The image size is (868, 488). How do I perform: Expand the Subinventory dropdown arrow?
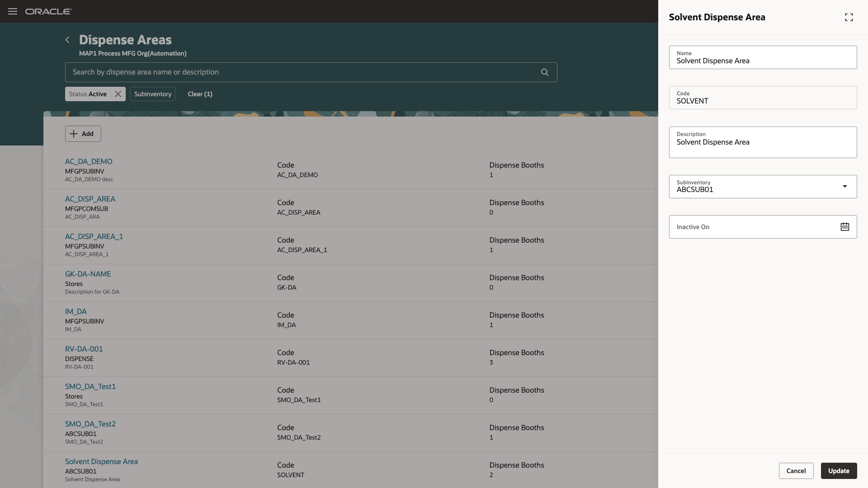coord(845,187)
